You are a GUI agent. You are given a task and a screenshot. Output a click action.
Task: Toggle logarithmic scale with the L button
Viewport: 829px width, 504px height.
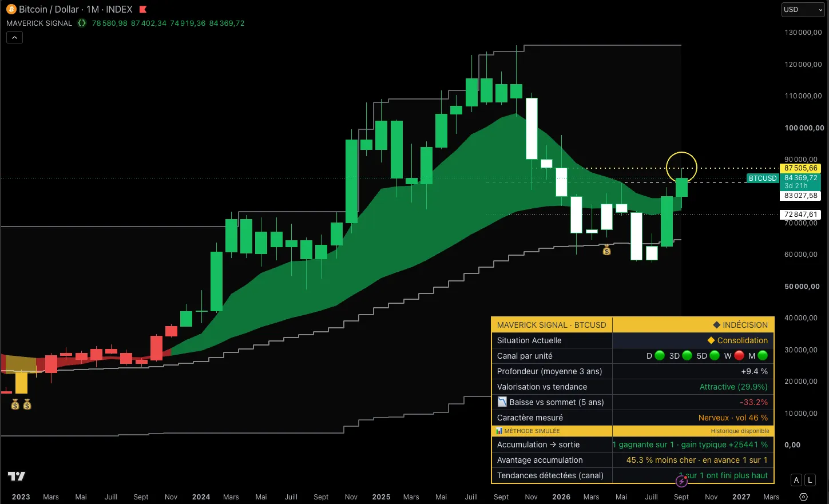click(810, 481)
